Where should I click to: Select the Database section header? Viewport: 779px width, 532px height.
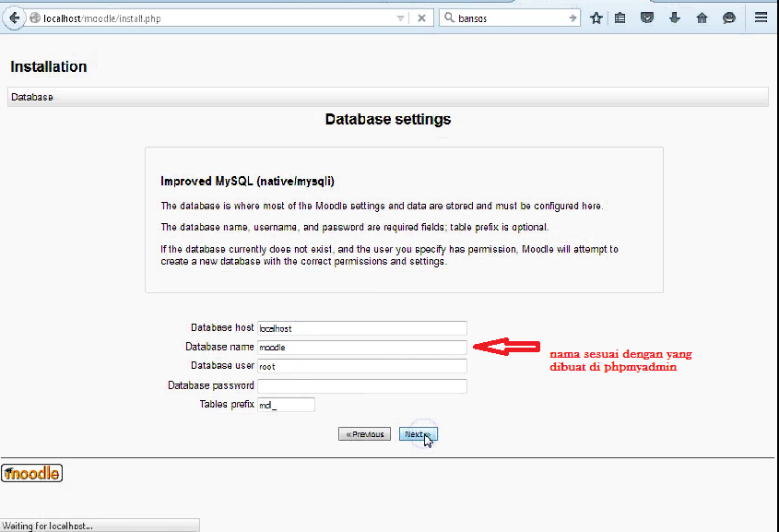point(31,96)
